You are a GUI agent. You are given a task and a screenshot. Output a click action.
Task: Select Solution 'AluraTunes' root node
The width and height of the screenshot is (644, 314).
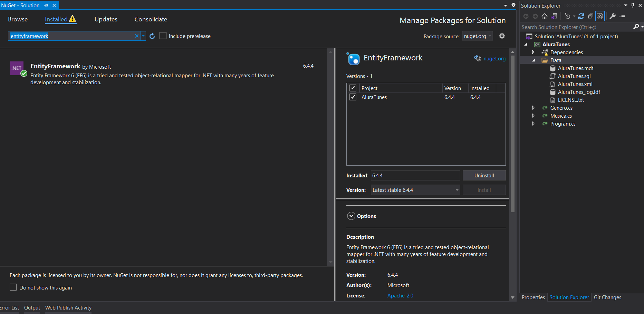(576, 37)
